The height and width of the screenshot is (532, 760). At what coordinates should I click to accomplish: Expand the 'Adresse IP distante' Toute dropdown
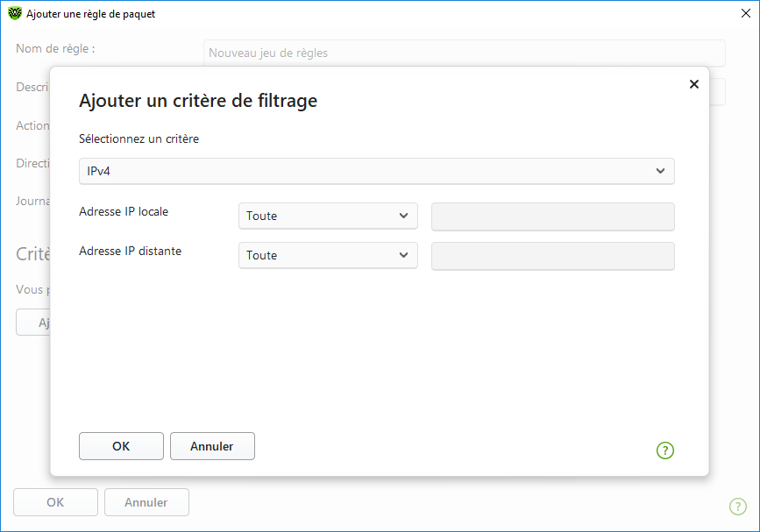pos(328,255)
